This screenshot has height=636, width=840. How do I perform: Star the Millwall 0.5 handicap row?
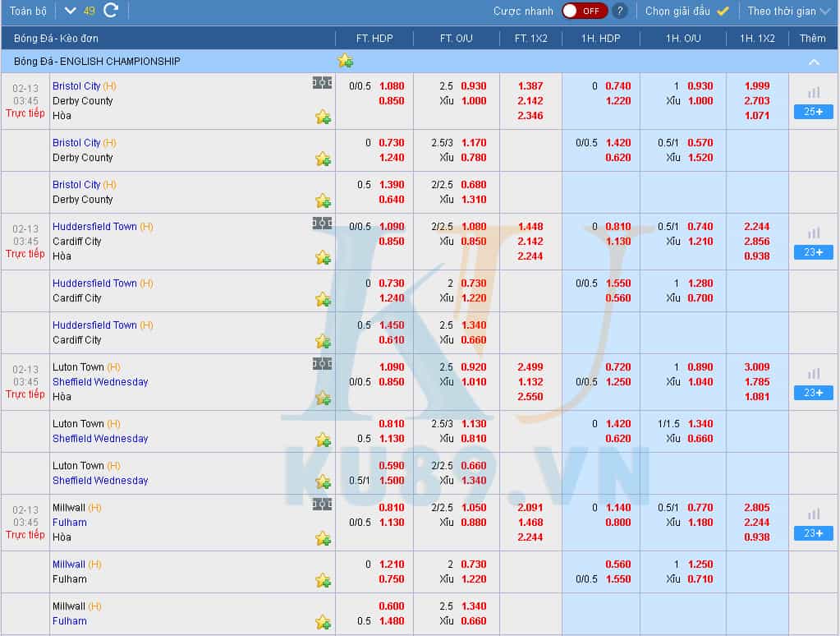point(323,622)
